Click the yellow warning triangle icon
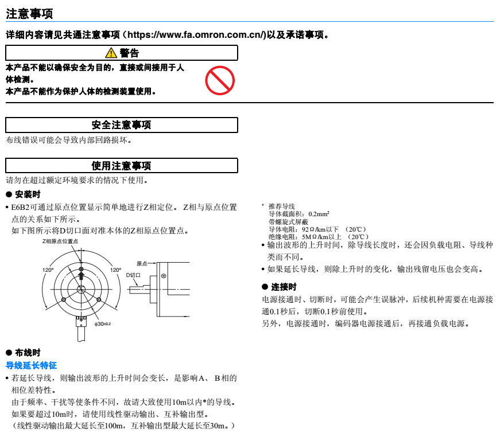 tap(111, 53)
